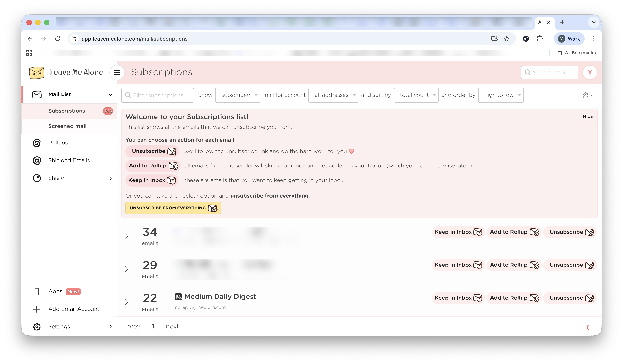Screen dimensions: 623x364
Task: Click the Apps phone icon in the sidebar
Action: (37, 292)
